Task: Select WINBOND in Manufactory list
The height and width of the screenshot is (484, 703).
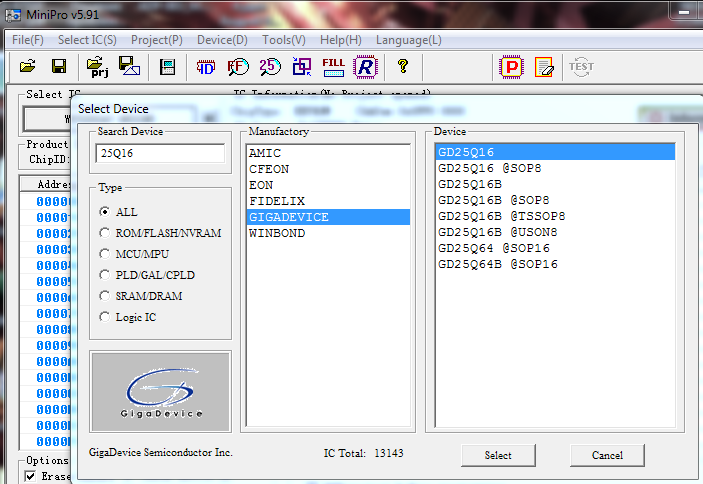Action: click(x=328, y=233)
